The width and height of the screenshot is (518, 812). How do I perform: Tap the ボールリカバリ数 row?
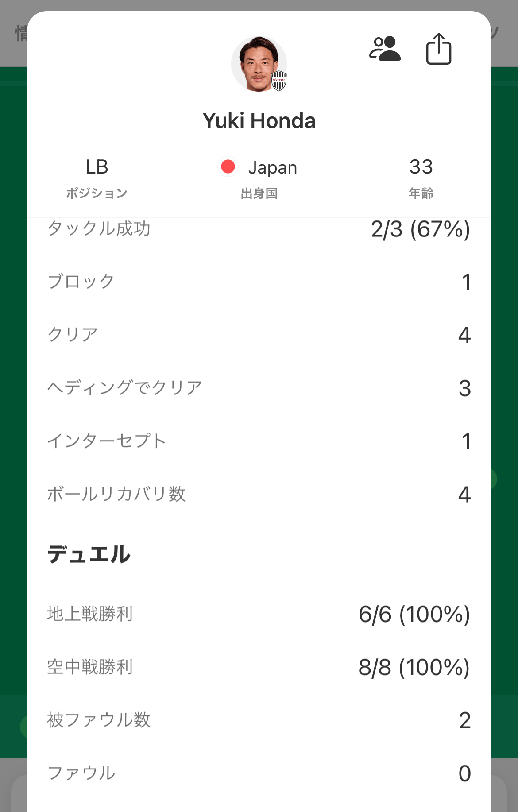tap(259, 494)
